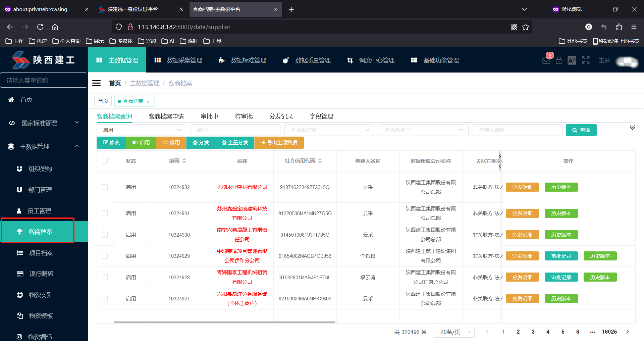Image resolution: width=644 pixels, height=341 pixels.
Task: Bookmark this page with the star icon
Action: [526, 27]
